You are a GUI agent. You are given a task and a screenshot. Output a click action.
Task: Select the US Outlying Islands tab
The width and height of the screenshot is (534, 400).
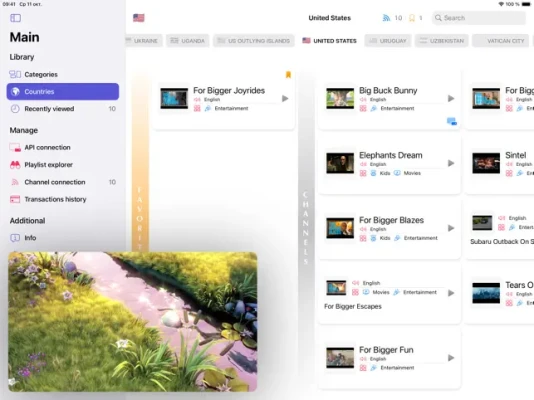click(x=254, y=41)
